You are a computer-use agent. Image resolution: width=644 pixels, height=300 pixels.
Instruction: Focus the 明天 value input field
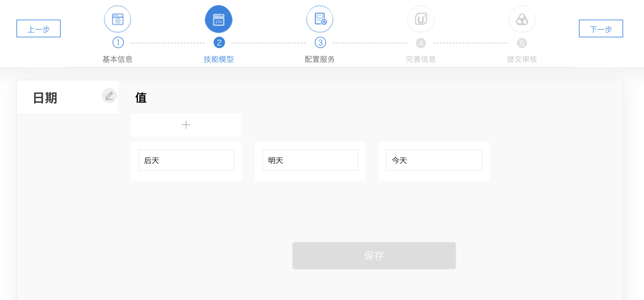click(x=310, y=160)
